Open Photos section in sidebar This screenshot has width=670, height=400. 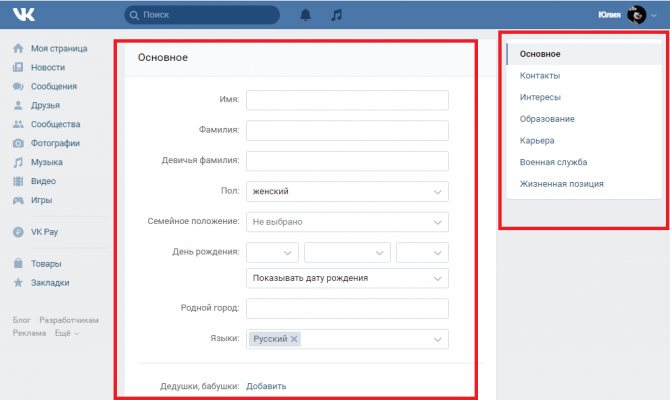pyautogui.click(x=55, y=143)
